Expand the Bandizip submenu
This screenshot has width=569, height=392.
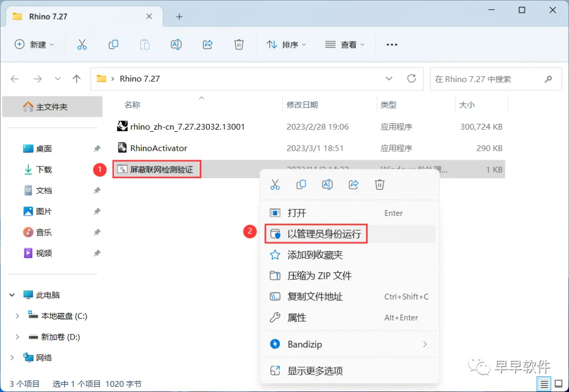[x=425, y=344]
